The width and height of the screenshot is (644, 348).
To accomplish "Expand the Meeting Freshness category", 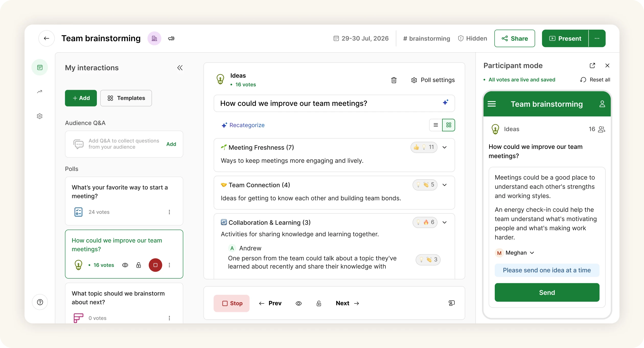I will pyautogui.click(x=445, y=147).
